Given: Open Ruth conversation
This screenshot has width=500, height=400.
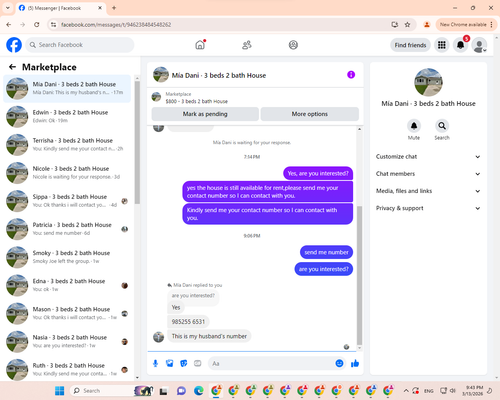Looking at the screenshot, I should coord(67,369).
